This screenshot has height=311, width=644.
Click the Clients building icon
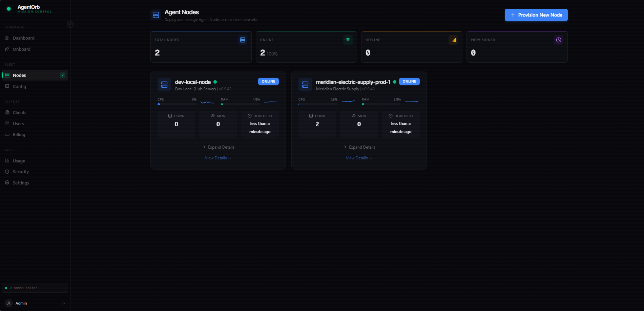(7, 112)
